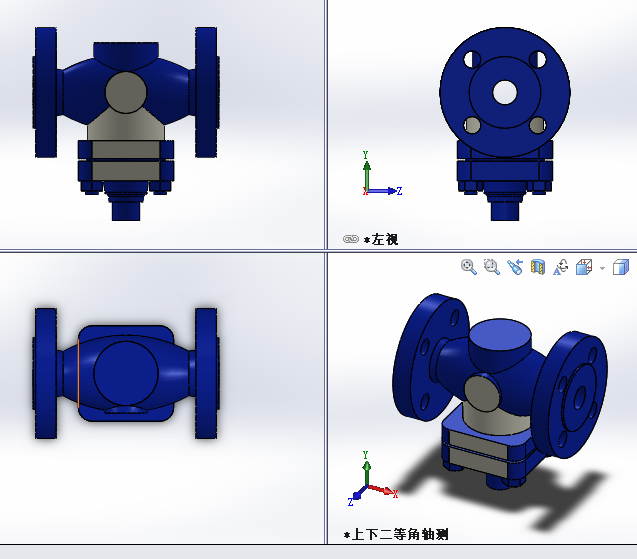Viewport: 637px width, 559px height.
Task: Click the orange highlighted edge in the top view
Action: [78, 373]
